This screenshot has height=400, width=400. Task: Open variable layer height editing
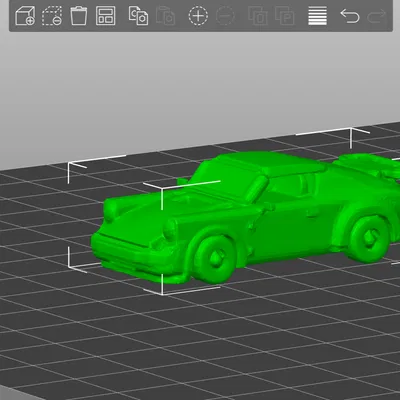click(317, 16)
